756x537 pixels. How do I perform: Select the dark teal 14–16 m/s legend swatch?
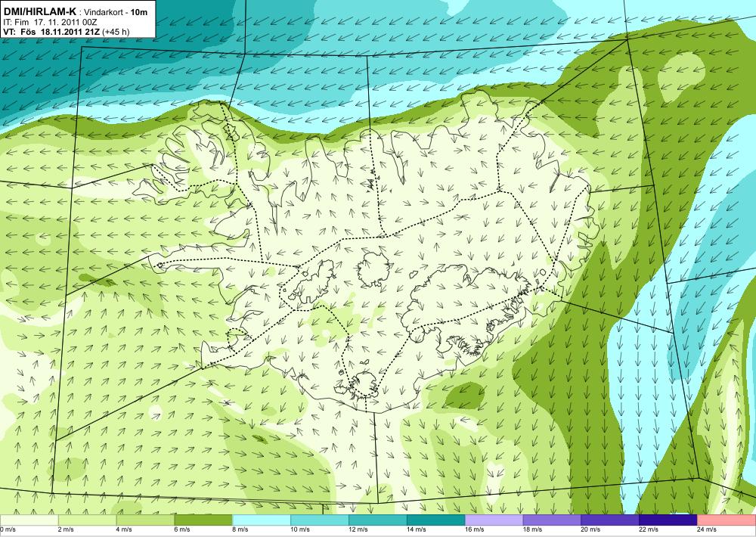click(436, 520)
